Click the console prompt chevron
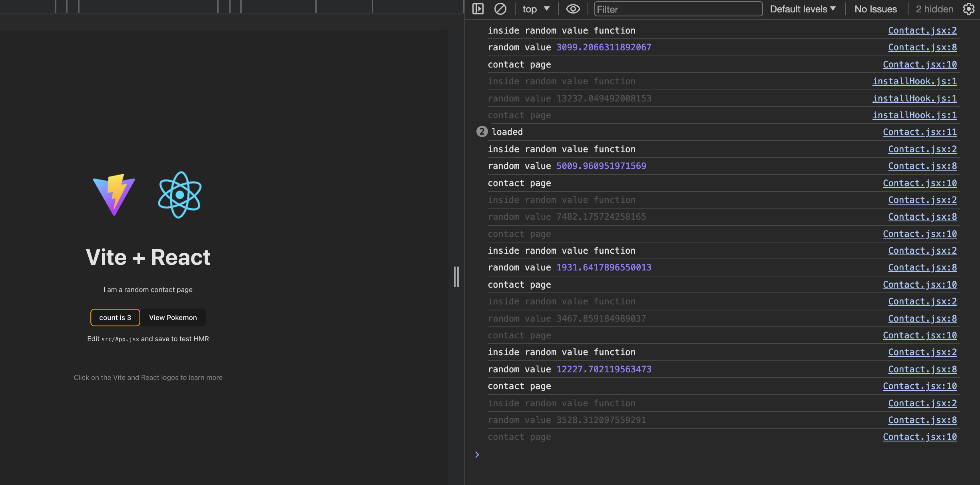The height and width of the screenshot is (485, 980). click(x=477, y=455)
